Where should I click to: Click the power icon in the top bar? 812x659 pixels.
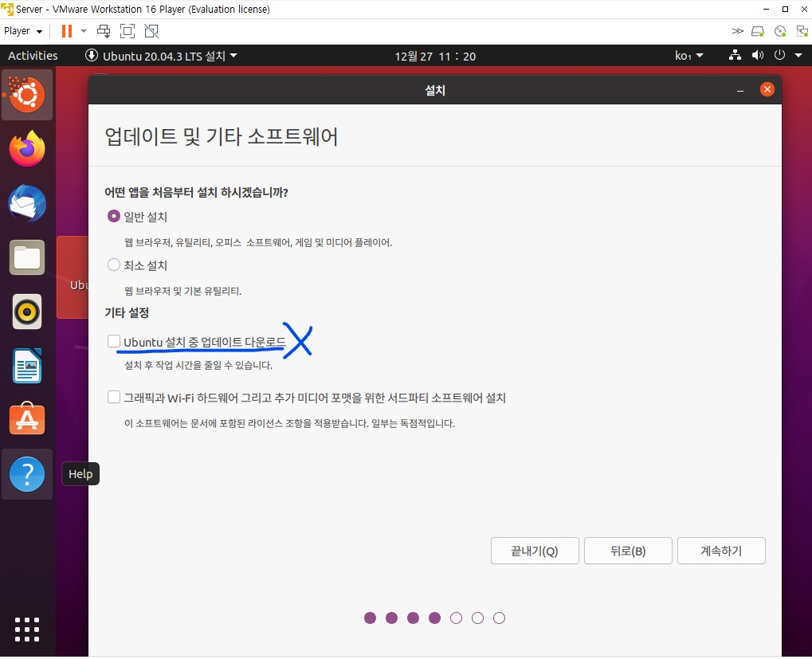tap(779, 56)
